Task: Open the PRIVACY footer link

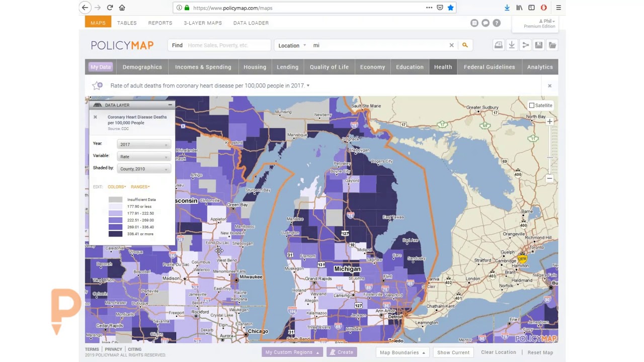Action: point(113,349)
